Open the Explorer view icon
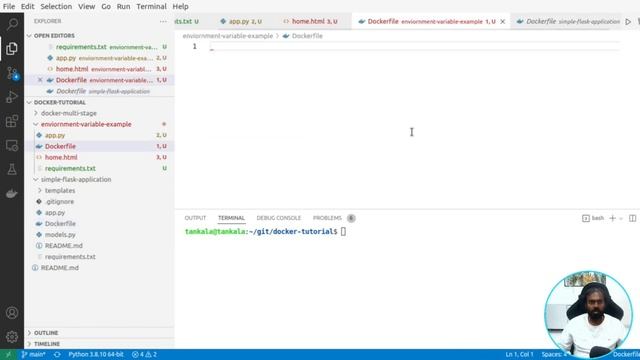 [x=12, y=49]
